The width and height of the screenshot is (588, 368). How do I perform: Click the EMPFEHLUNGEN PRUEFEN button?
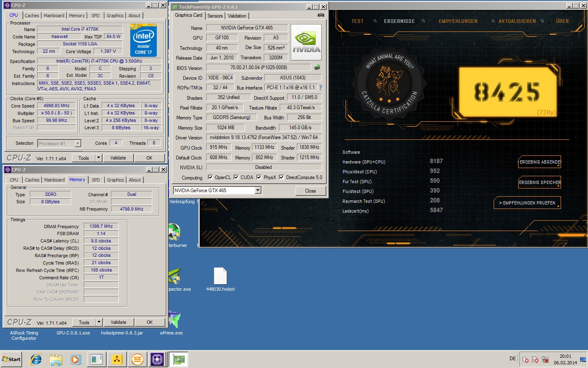[x=527, y=203]
